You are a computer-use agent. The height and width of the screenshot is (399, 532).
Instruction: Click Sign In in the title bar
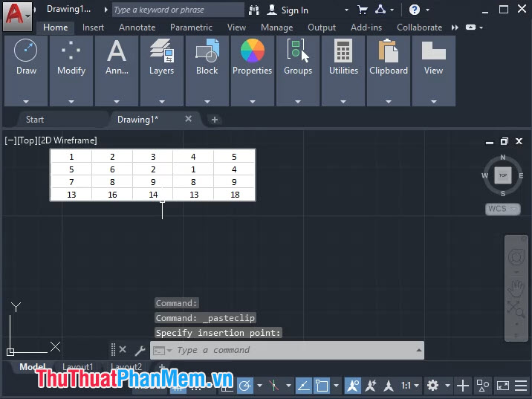[294, 10]
